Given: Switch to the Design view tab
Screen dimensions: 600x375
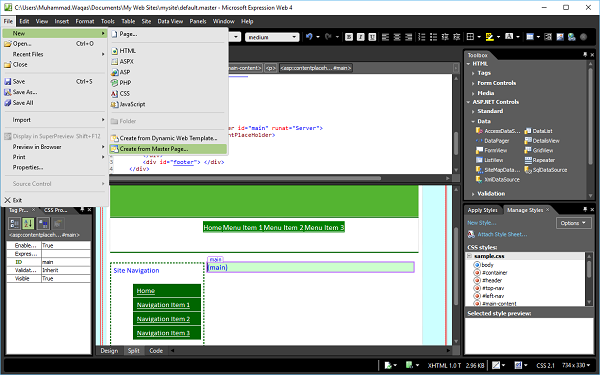Looking at the screenshot, I should point(109,351).
